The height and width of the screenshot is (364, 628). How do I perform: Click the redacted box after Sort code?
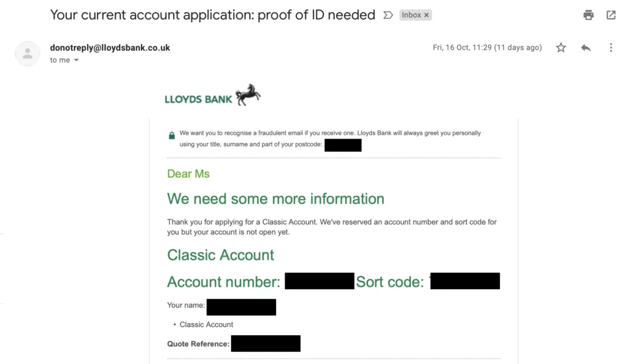tap(465, 281)
